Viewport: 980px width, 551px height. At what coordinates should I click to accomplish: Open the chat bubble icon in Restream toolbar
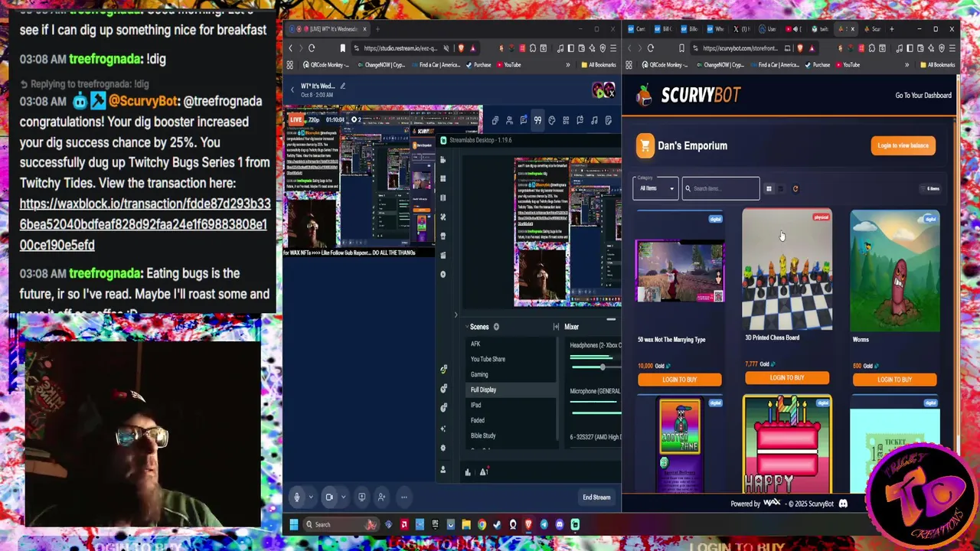coord(523,120)
